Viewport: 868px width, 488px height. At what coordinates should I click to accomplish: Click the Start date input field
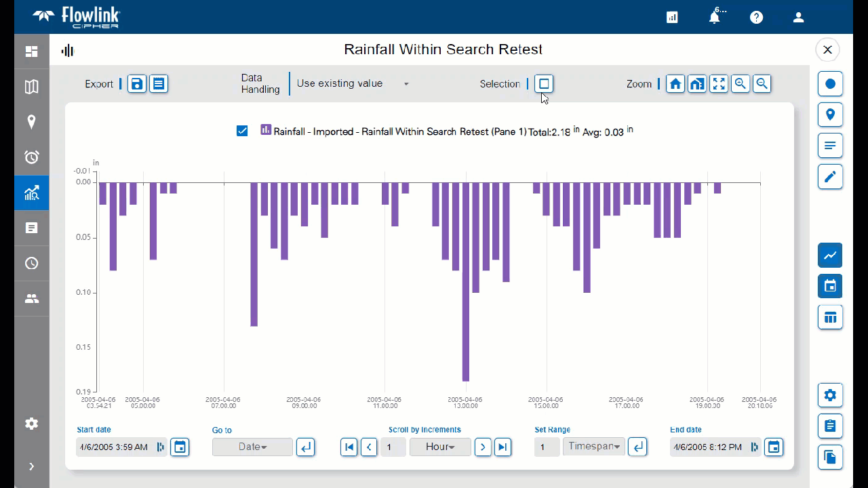coord(114,447)
